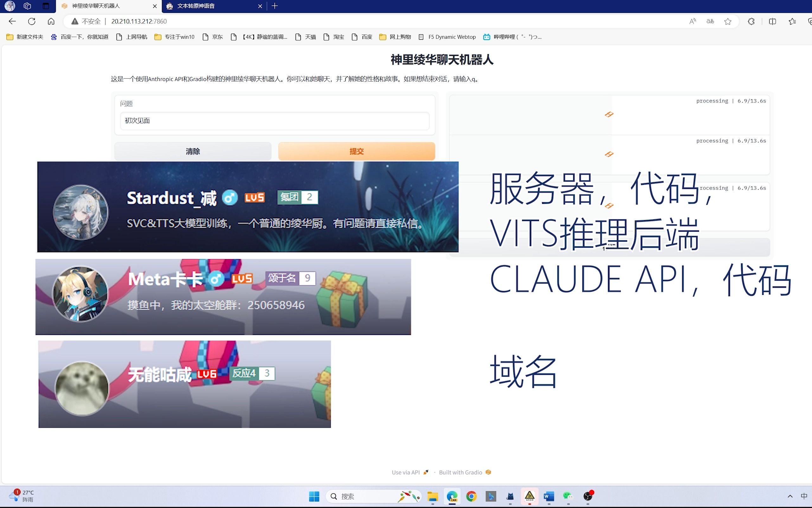Open Windows Start menu

tap(314, 496)
